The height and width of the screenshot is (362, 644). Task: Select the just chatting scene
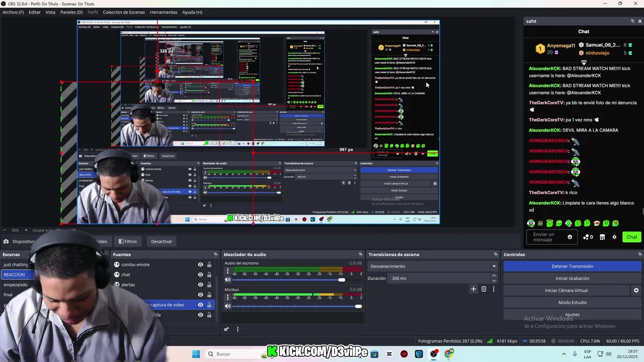point(16,264)
